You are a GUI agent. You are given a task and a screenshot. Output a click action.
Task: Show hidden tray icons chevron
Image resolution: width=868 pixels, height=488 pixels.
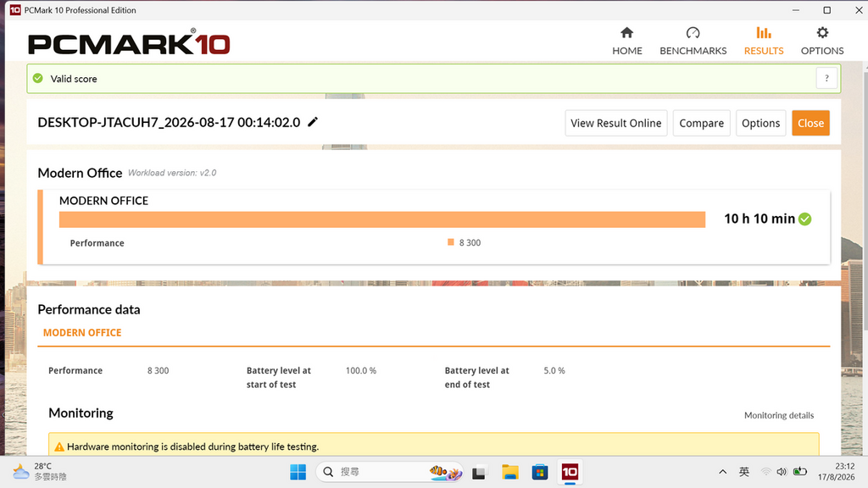point(722,472)
